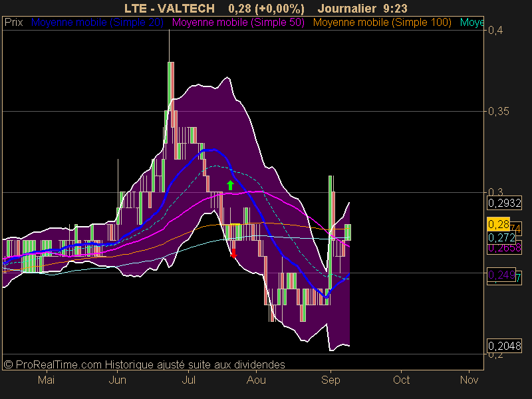
Task: Click the 'Prix' legend label
Action: pyautogui.click(x=13, y=23)
